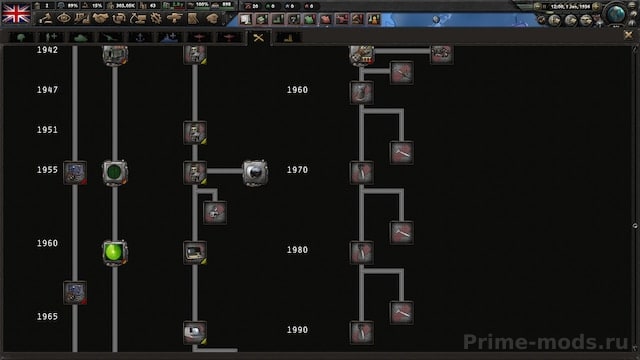The height and width of the screenshot is (360, 640).
Task: Open the last yellow industry research tab
Action: [289, 38]
